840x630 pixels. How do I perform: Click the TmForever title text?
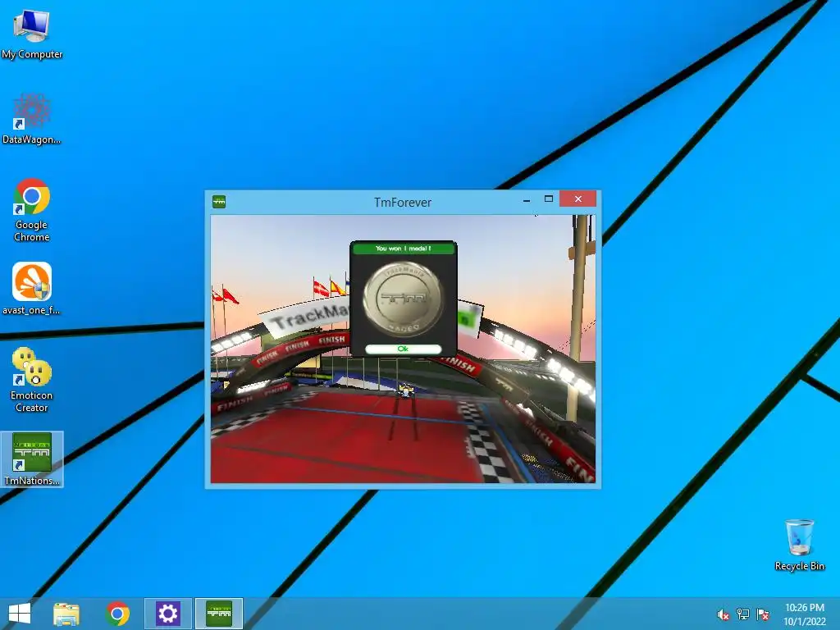403,202
